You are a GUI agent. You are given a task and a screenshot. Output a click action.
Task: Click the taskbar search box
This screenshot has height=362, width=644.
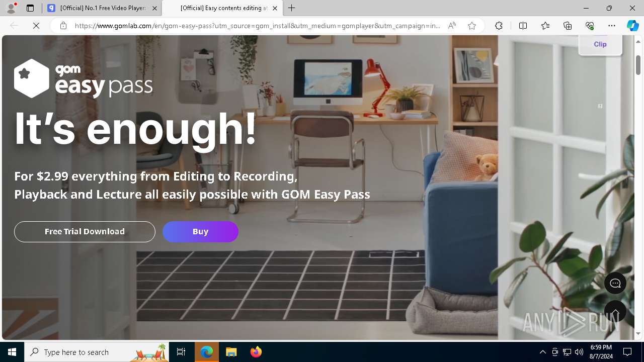tap(97, 352)
